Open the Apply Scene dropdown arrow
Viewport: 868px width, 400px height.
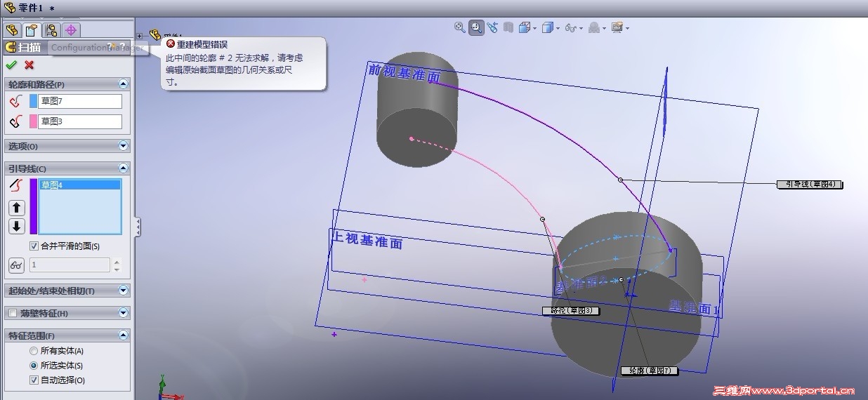click(604, 29)
